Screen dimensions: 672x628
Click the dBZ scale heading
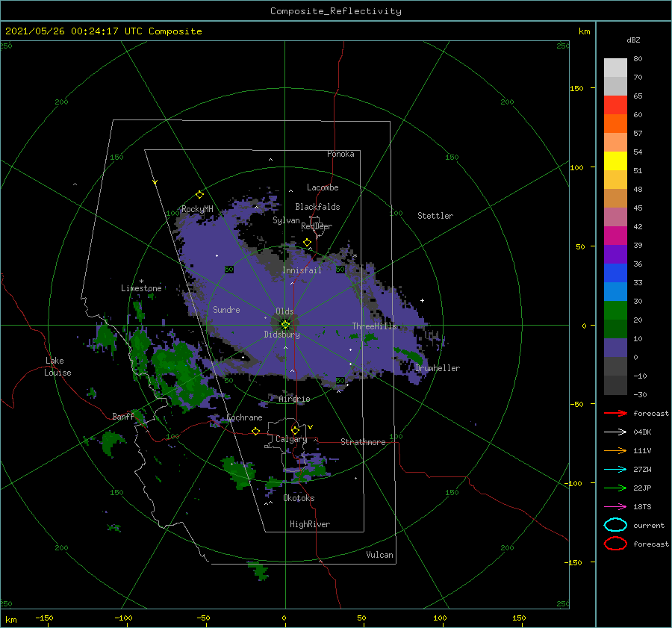[x=633, y=40]
